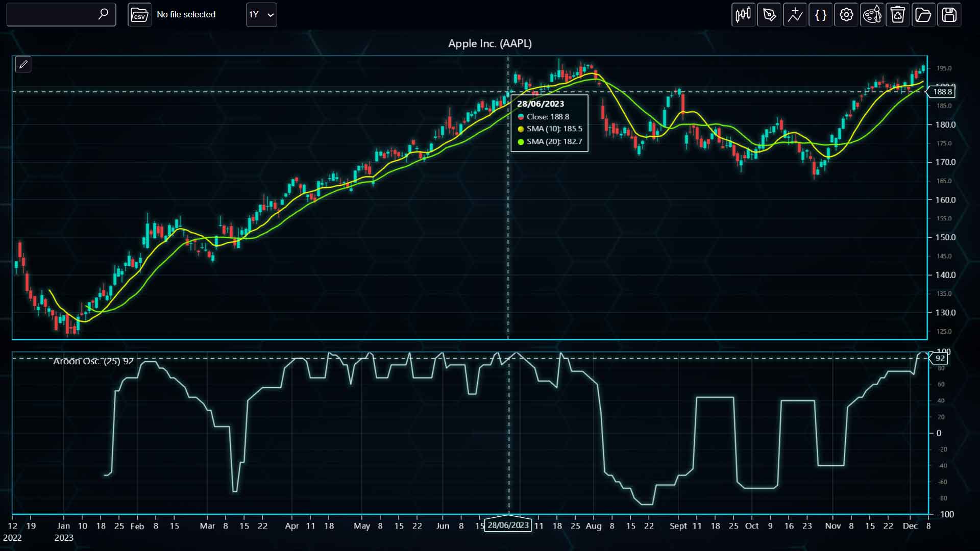Click the '28/06/2023' tooltip heading
This screenshot has width=980, height=551.
(x=541, y=104)
